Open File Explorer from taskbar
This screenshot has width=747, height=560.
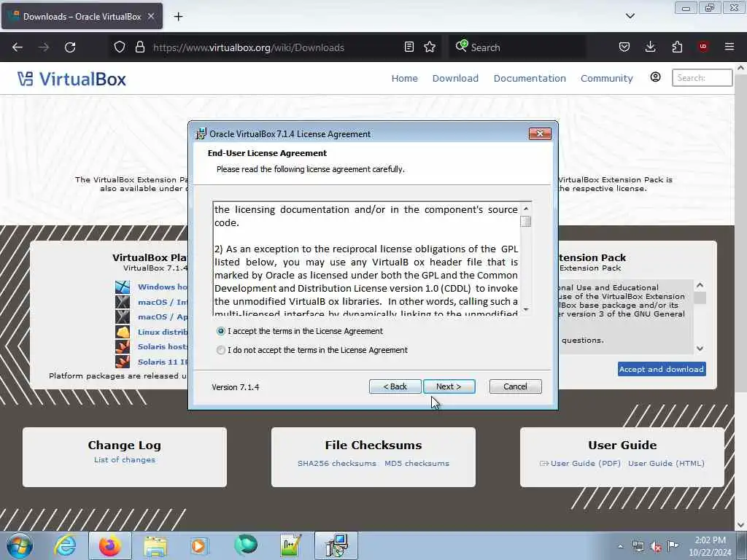pyautogui.click(x=155, y=545)
